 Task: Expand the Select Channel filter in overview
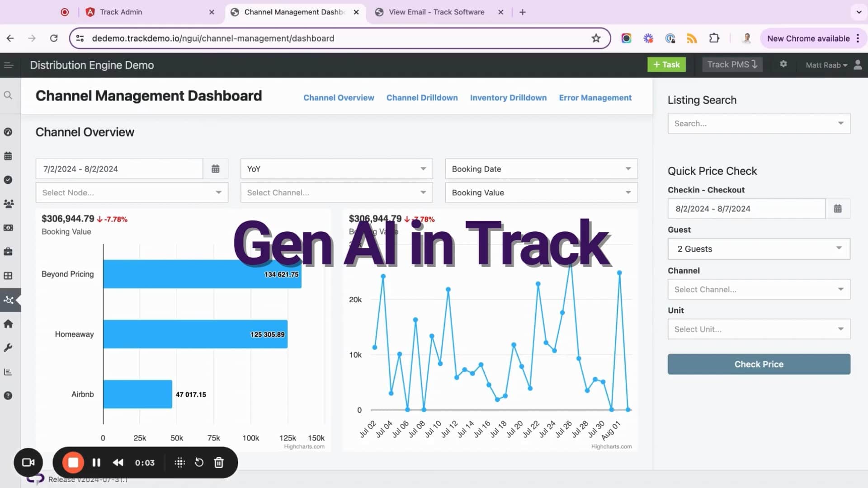click(336, 192)
